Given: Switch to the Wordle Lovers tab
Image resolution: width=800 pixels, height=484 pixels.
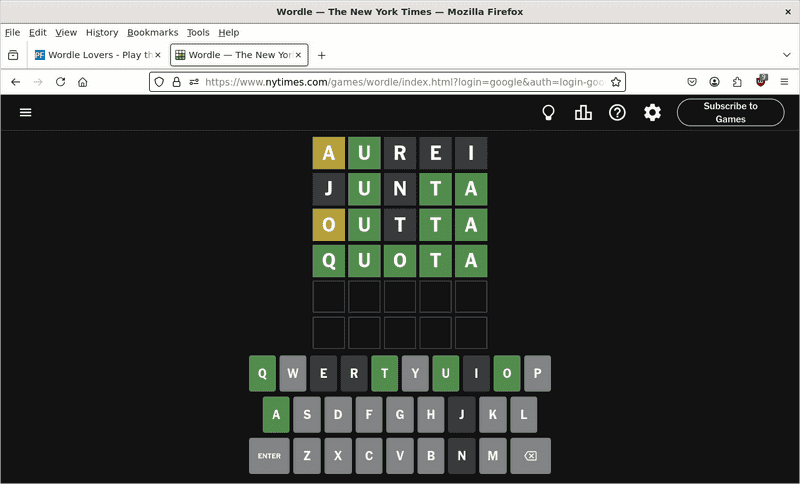Looking at the screenshot, I should (x=97, y=55).
